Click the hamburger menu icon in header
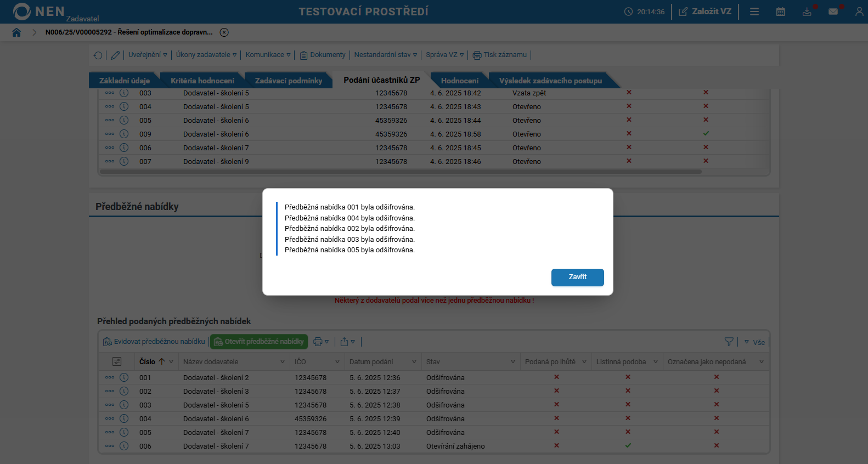The image size is (868, 464). (x=754, y=12)
